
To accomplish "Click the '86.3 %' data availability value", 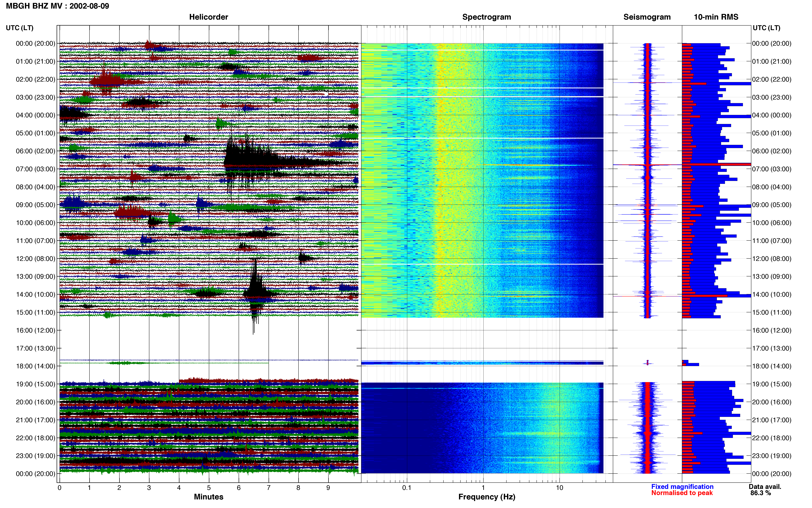I will tap(761, 493).
